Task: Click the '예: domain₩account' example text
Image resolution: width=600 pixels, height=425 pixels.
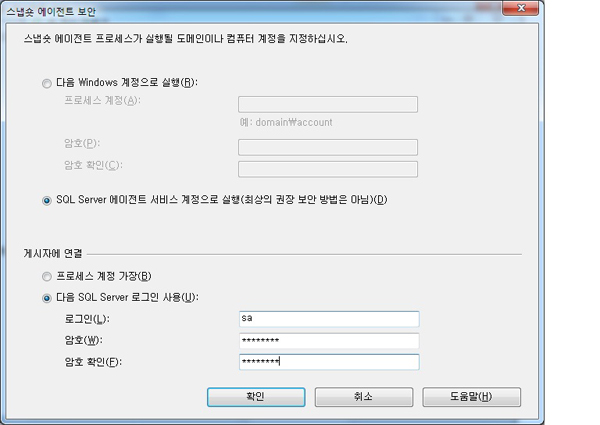Action: (286, 122)
